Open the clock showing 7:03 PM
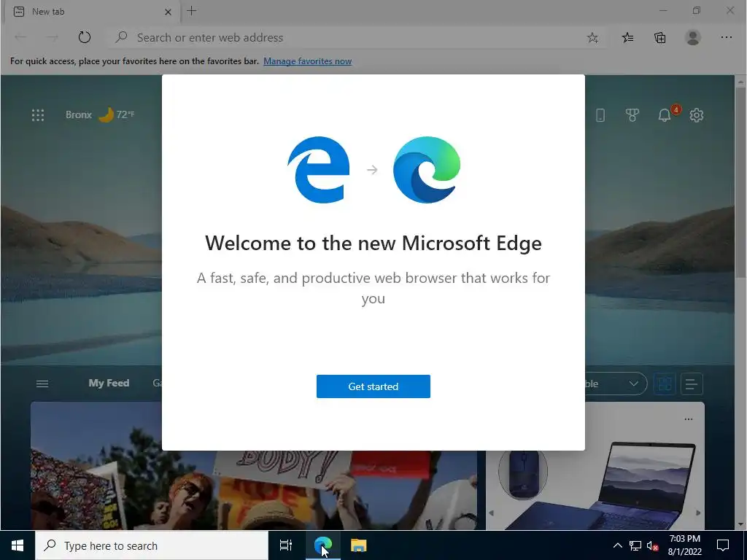The image size is (747, 560). [684, 545]
